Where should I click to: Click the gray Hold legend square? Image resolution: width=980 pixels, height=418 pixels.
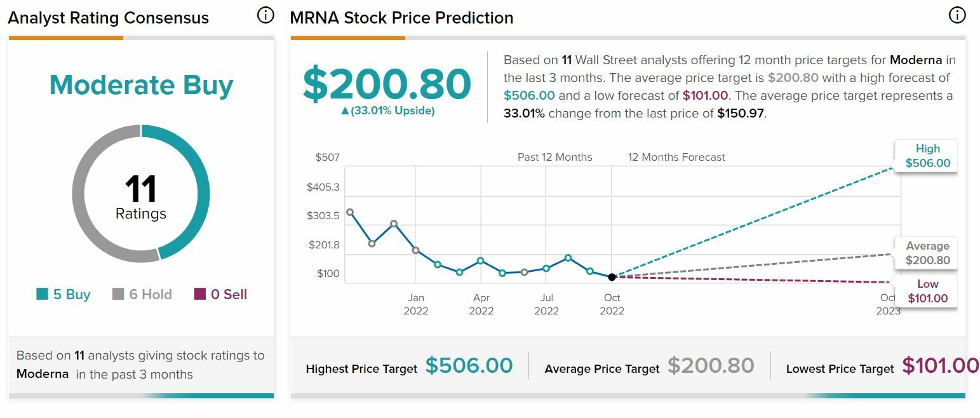[118, 294]
